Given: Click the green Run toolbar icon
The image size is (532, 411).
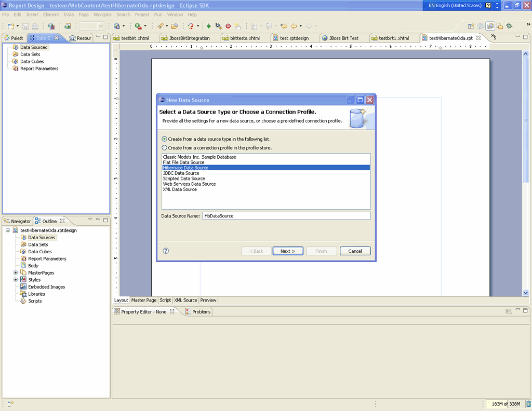Looking at the screenshot, I should 209,26.
